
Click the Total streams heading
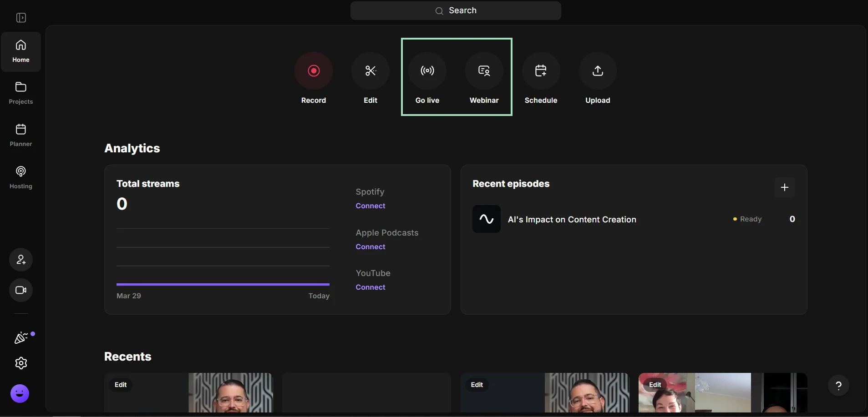point(148,184)
